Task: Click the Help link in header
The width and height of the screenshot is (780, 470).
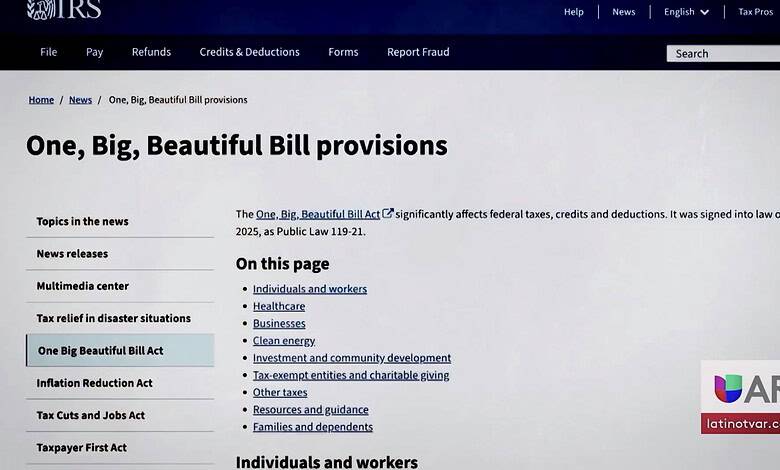Action: pyautogui.click(x=573, y=12)
